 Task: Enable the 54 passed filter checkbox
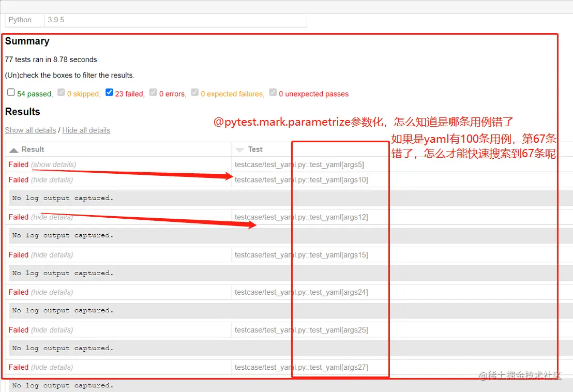pyautogui.click(x=11, y=93)
